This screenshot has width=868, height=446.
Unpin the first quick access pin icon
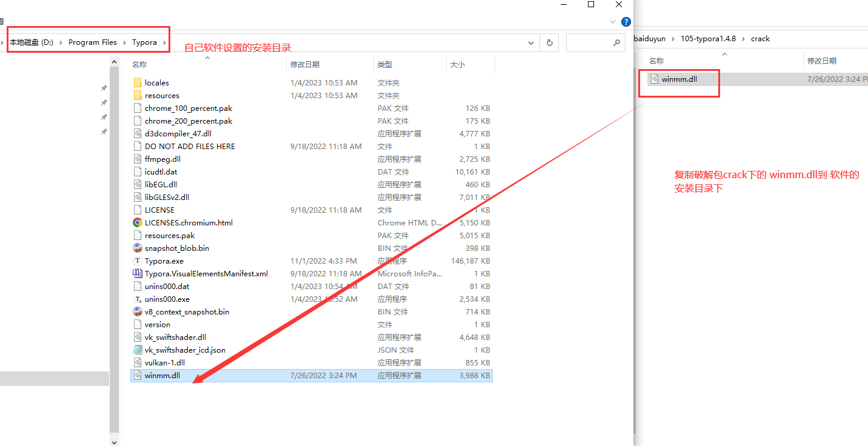[x=104, y=88]
